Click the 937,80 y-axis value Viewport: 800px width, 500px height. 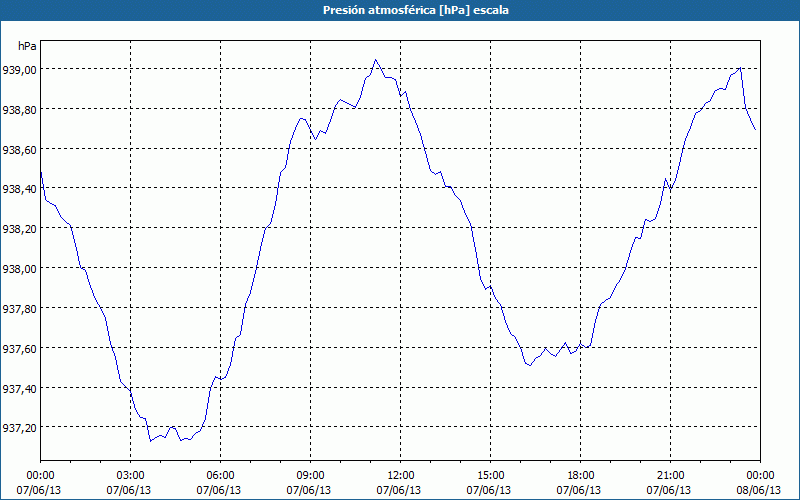tap(19, 309)
